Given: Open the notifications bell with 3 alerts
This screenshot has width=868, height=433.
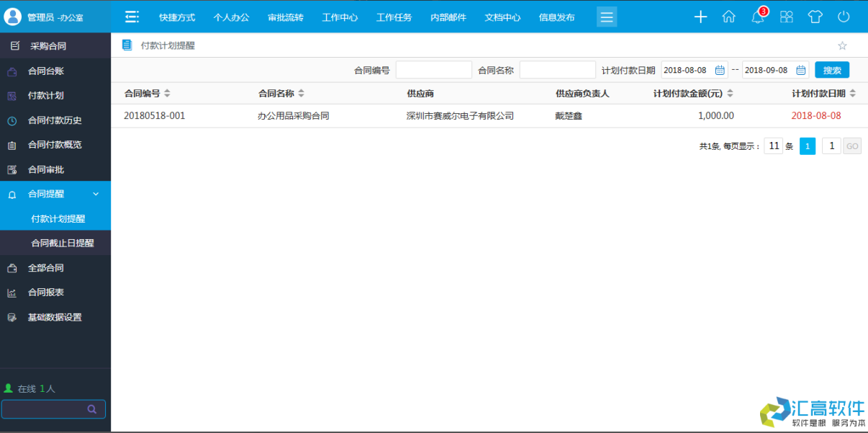Looking at the screenshot, I should point(758,16).
